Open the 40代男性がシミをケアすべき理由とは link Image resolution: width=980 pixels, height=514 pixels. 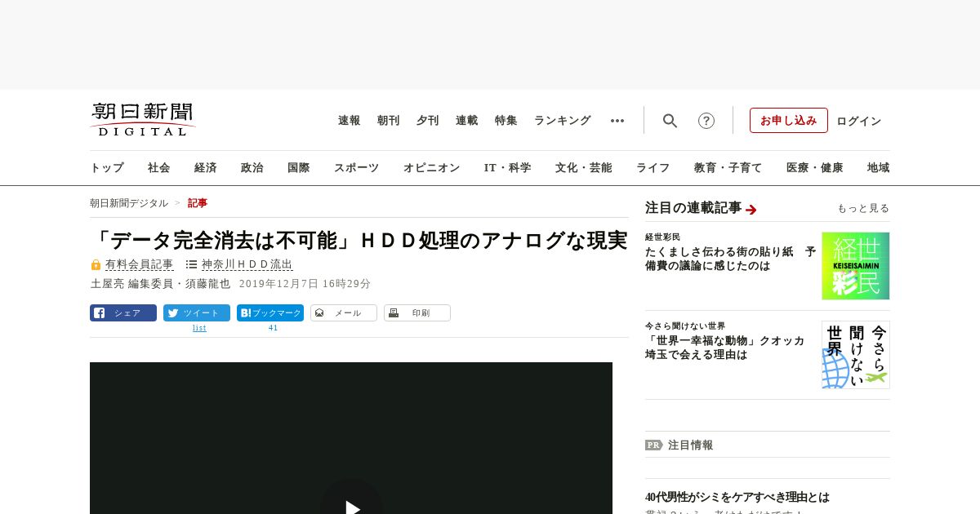pos(737,497)
